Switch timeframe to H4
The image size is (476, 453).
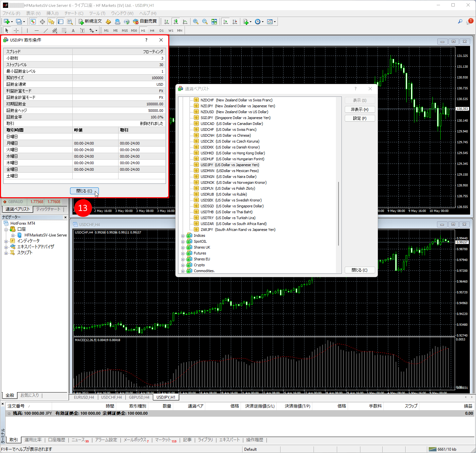(x=152, y=30)
